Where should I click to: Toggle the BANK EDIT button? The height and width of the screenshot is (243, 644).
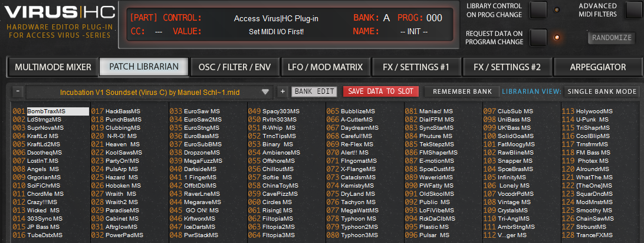[x=314, y=91]
